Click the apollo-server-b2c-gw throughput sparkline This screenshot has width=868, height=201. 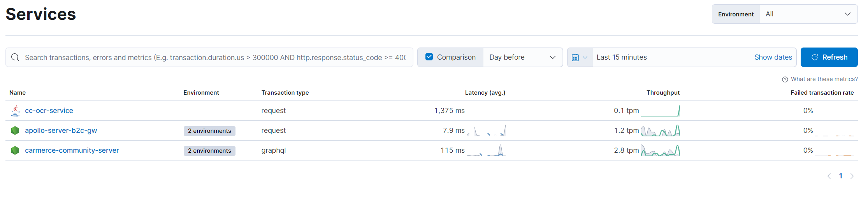[x=661, y=130]
